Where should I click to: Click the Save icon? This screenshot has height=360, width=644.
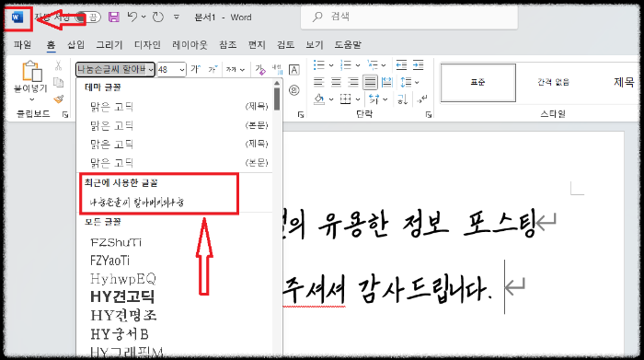(114, 17)
